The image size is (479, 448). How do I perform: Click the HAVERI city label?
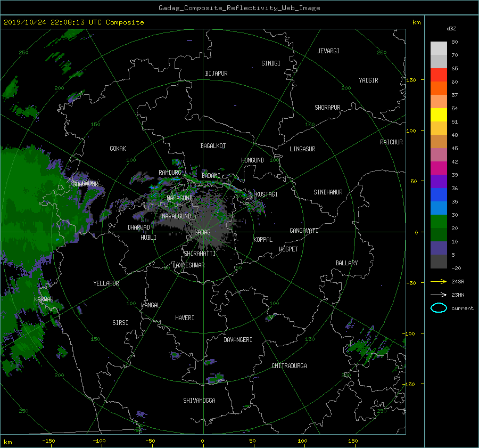(185, 318)
